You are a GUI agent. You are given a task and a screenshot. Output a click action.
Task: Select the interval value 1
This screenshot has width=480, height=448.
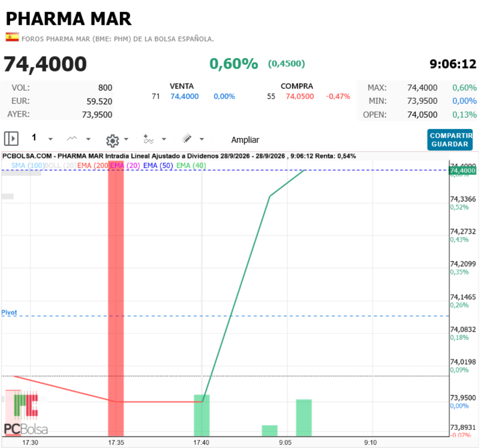click(34, 138)
